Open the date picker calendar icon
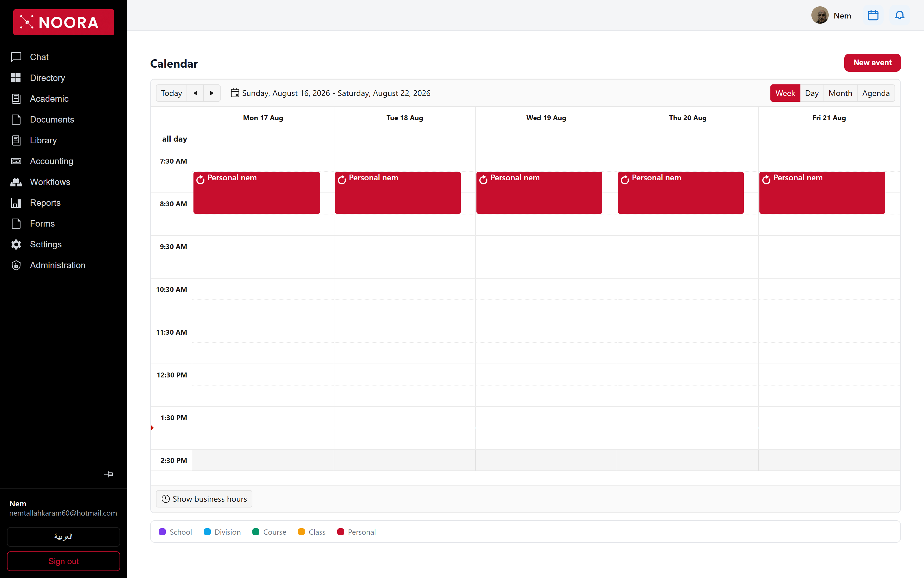This screenshot has height=578, width=924. (x=235, y=93)
